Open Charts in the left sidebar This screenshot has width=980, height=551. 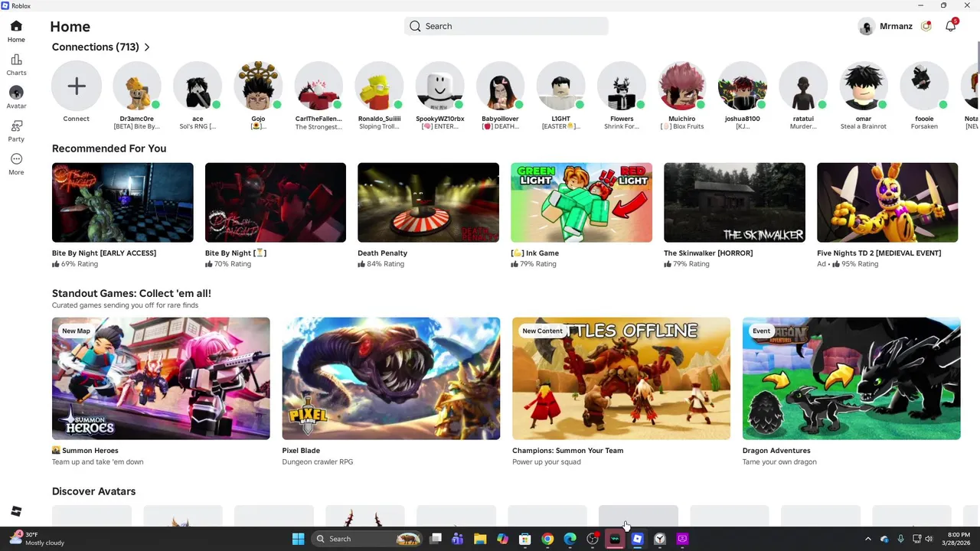point(16,65)
